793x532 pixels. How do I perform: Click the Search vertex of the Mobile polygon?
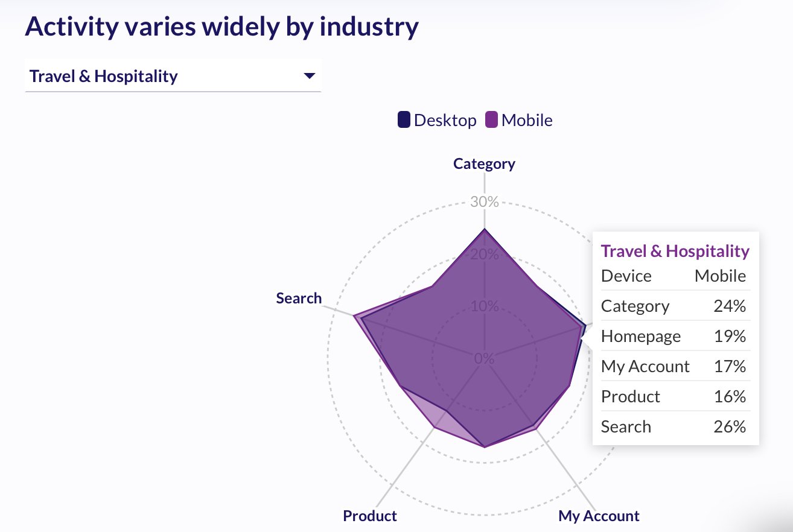(x=354, y=315)
